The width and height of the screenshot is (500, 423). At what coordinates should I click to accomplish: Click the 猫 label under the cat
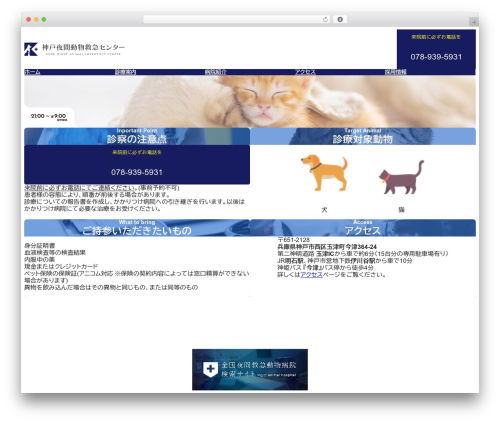(x=401, y=210)
